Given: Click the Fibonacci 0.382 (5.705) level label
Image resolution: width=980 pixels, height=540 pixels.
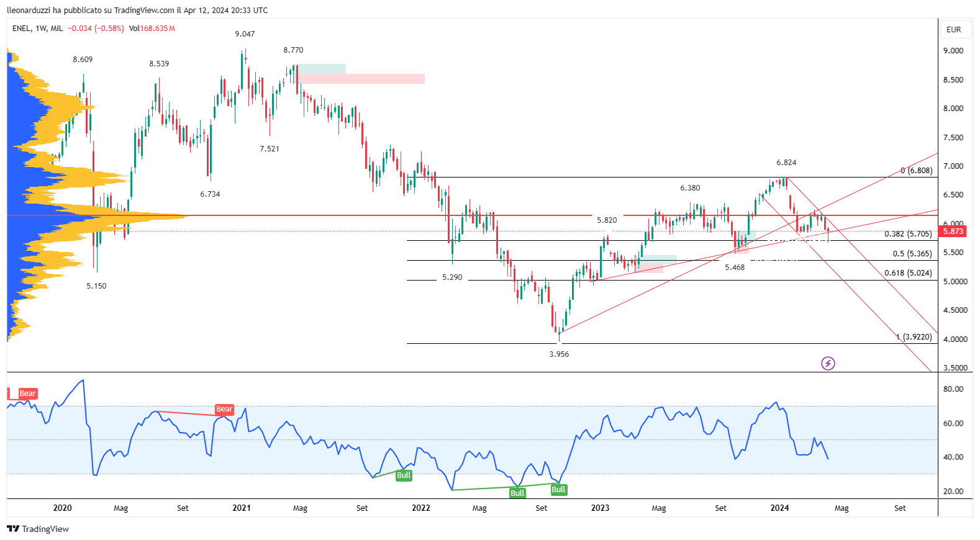Looking at the screenshot, I should [908, 234].
